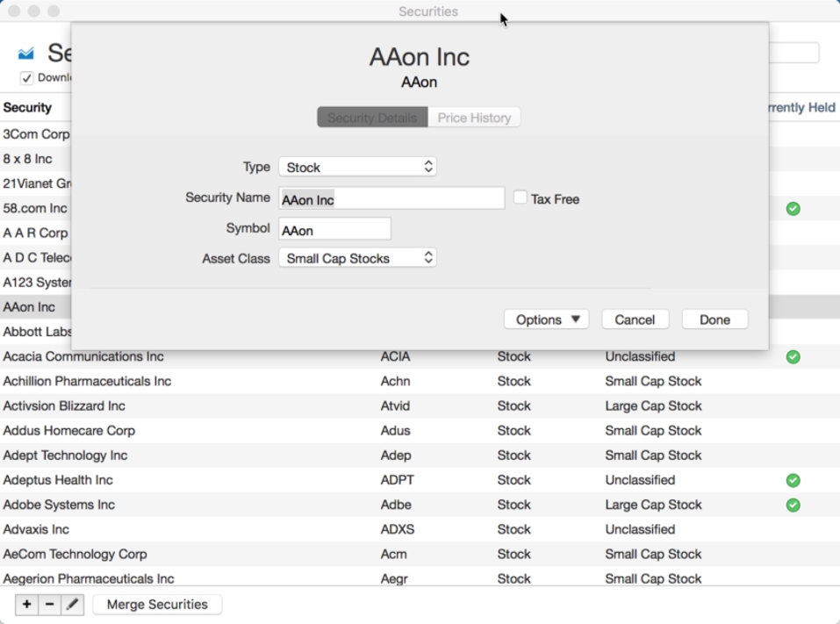Click the minus remove security icon

tap(49, 605)
